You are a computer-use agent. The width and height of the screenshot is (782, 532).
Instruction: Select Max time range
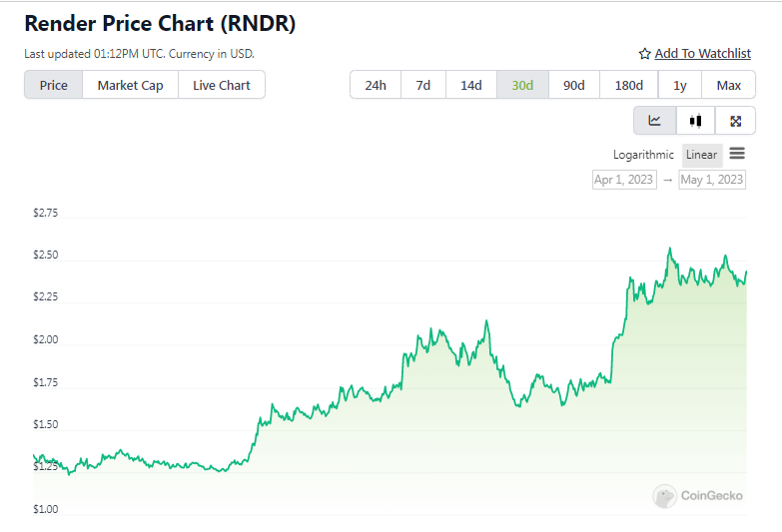(x=729, y=85)
